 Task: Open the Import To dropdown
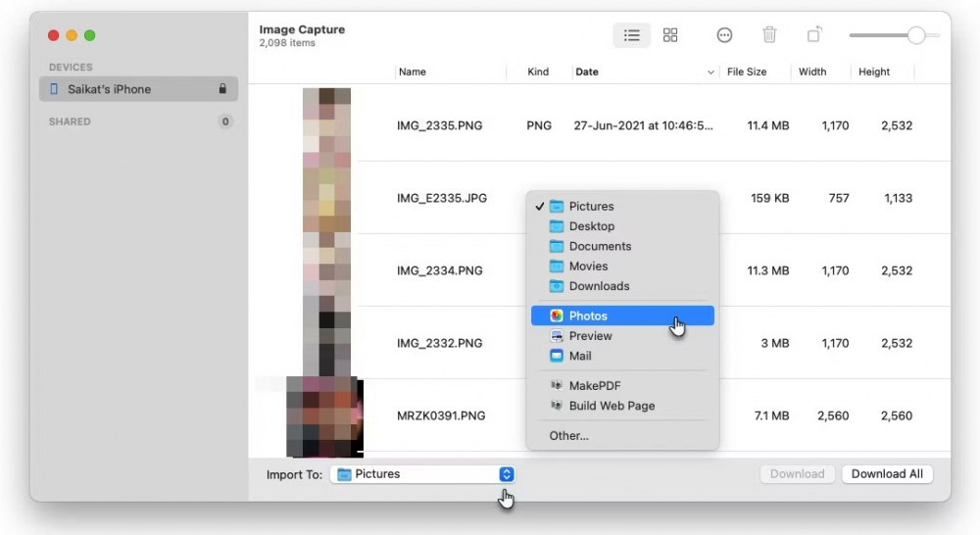(x=422, y=474)
